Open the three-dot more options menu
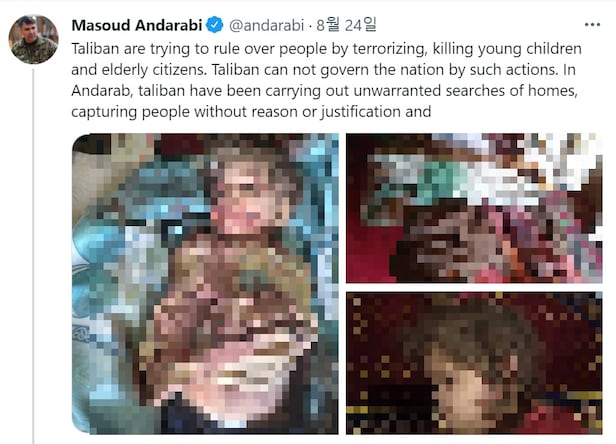The width and height of the screenshot is (616, 444). (x=592, y=25)
